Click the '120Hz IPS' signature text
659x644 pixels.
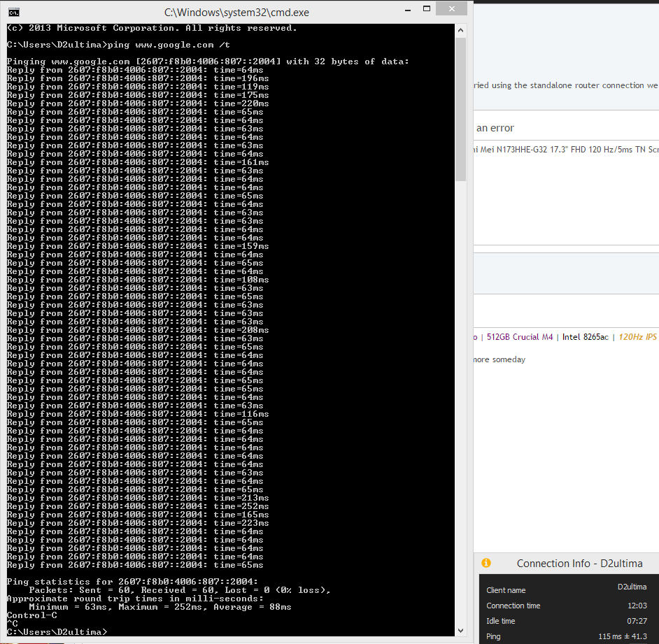click(637, 337)
